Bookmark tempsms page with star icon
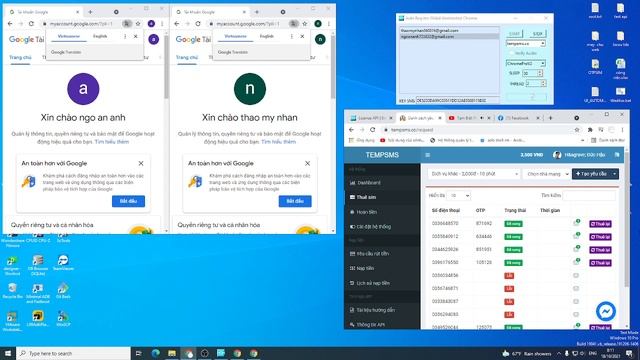Screen dimensions: 640x360 577,130
